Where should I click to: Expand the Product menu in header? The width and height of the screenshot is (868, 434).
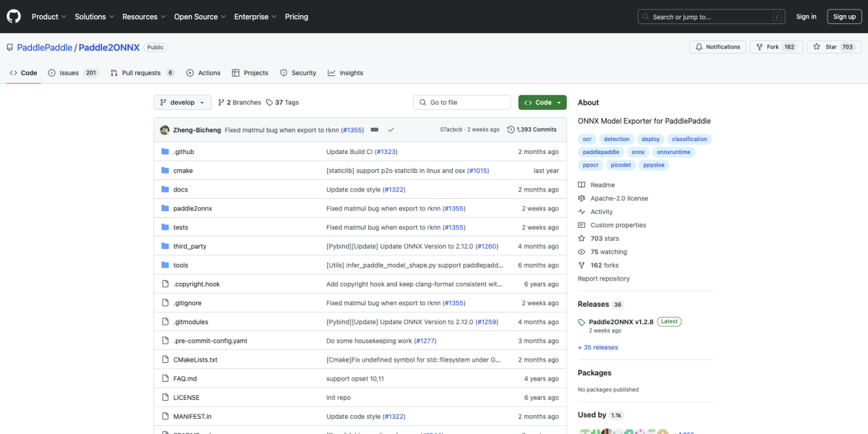click(x=48, y=17)
